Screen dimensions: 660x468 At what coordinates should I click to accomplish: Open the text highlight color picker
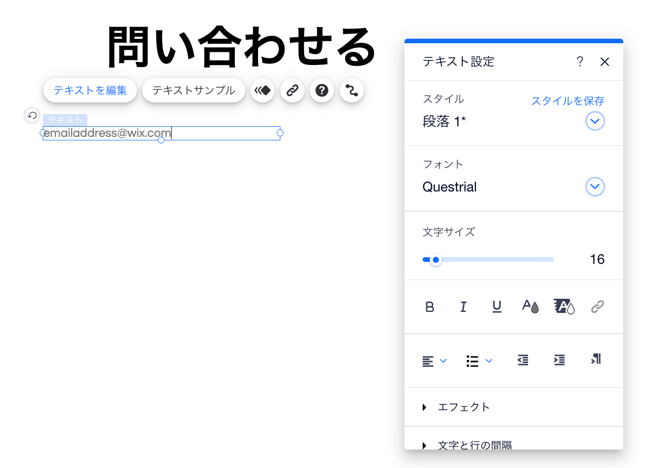(x=564, y=307)
